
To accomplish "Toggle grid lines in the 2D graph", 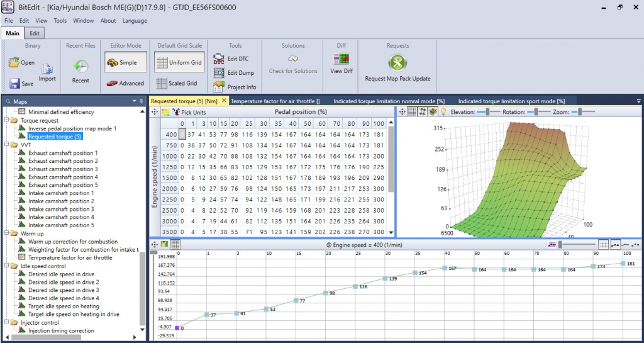I will [x=603, y=244].
